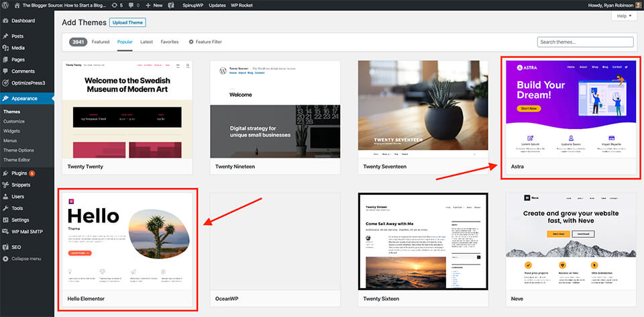Open Widgets submenu item
This screenshot has width=644, height=317.
(11, 131)
